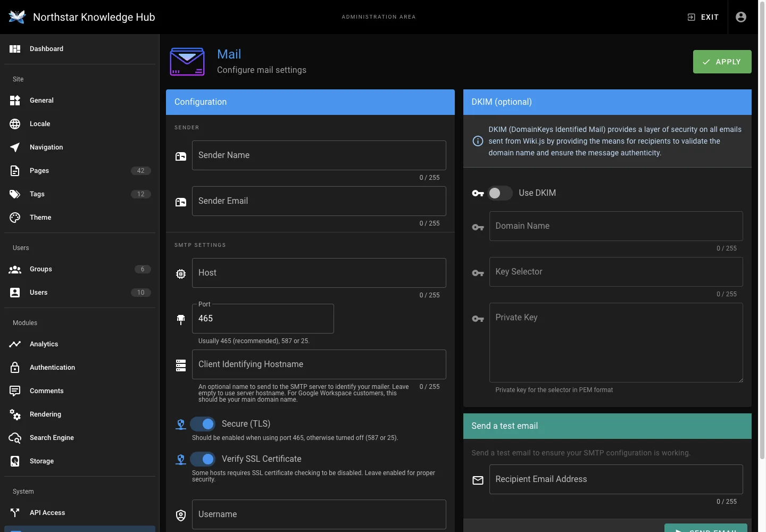Click the Send Email button

(705, 528)
